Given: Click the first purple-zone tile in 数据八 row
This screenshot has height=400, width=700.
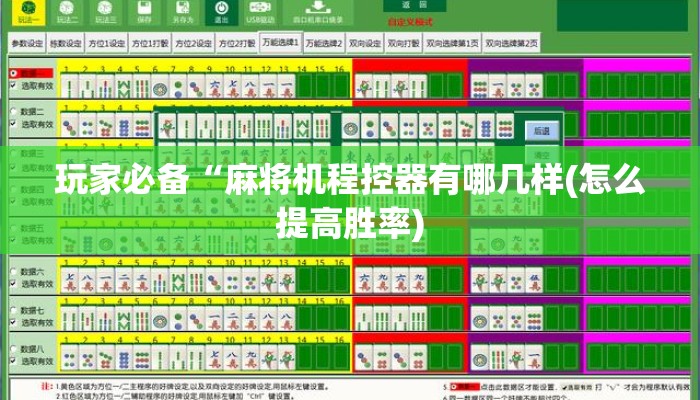Looking at the screenshot, I should [479, 357].
